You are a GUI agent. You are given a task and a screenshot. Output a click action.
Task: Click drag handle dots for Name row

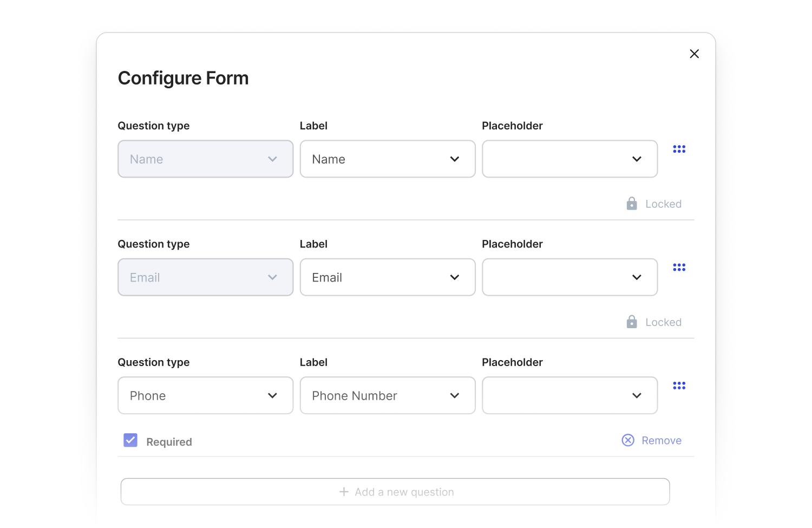tap(679, 149)
